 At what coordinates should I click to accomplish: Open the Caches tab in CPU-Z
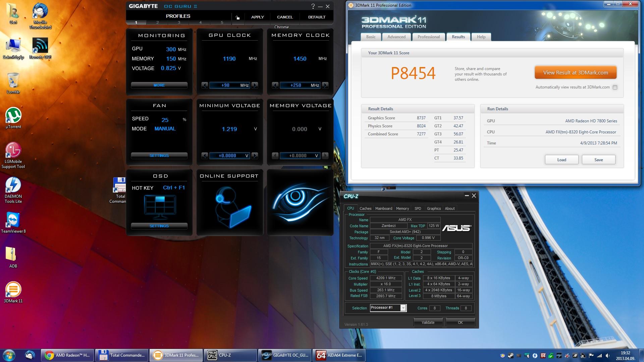tap(365, 208)
